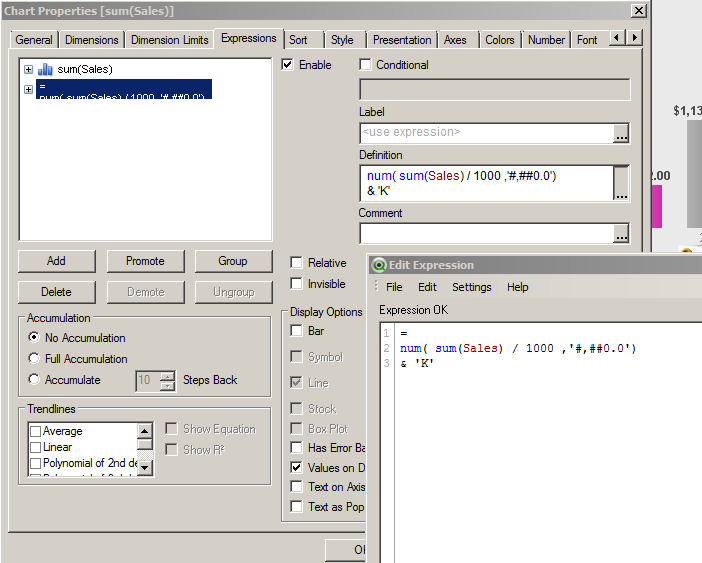
Task: Expand the sum(Sales) expression tree node
Action: click(28, 69)
